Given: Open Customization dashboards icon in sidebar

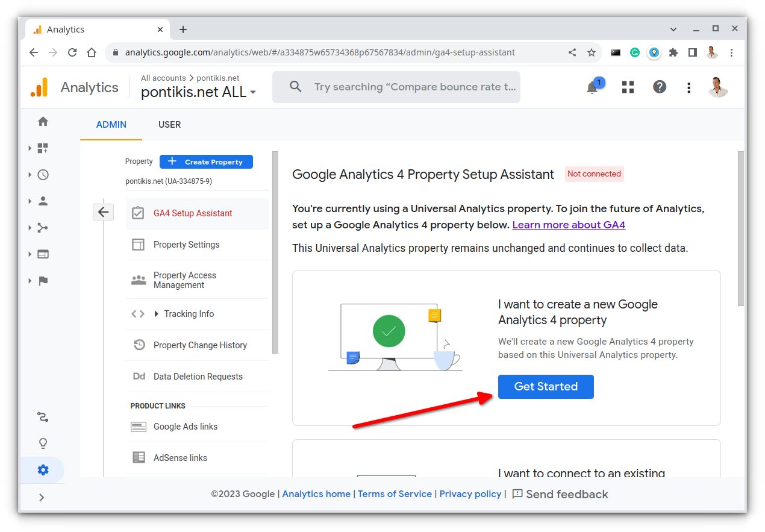Looking at the screenshot, I should 43,148.
